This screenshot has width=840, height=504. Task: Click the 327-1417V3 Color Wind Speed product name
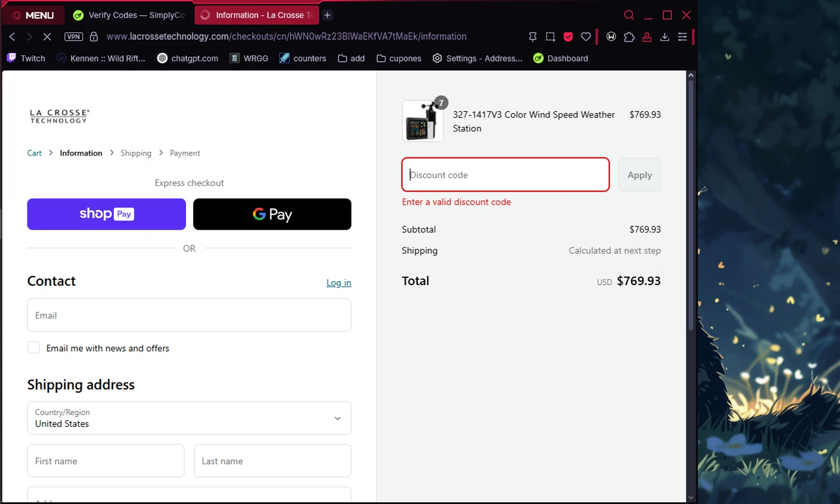(x=534, y=122)
